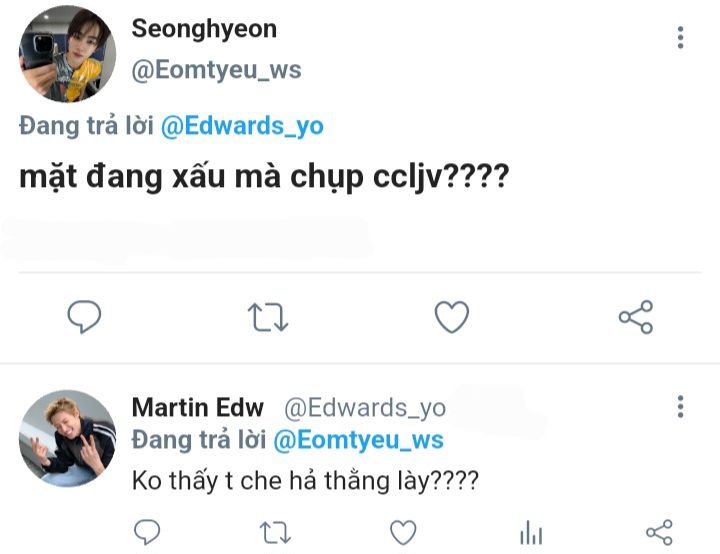Select the @Eomtyeu_ws handle under Seonghyeon
Image resolution: width=720 pixels, height=554 pixels.
point(217,70)
